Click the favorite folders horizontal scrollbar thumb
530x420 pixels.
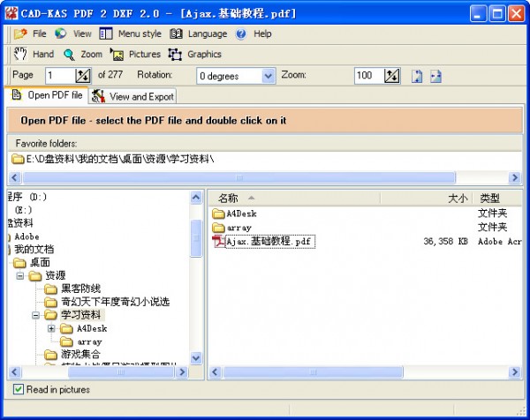click(x=239, y=177)
